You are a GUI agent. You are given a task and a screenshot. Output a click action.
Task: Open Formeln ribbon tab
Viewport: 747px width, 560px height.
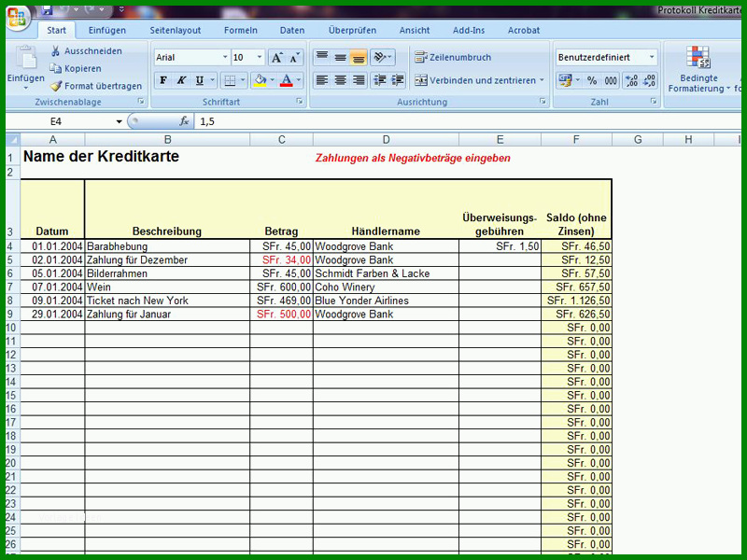241,30
